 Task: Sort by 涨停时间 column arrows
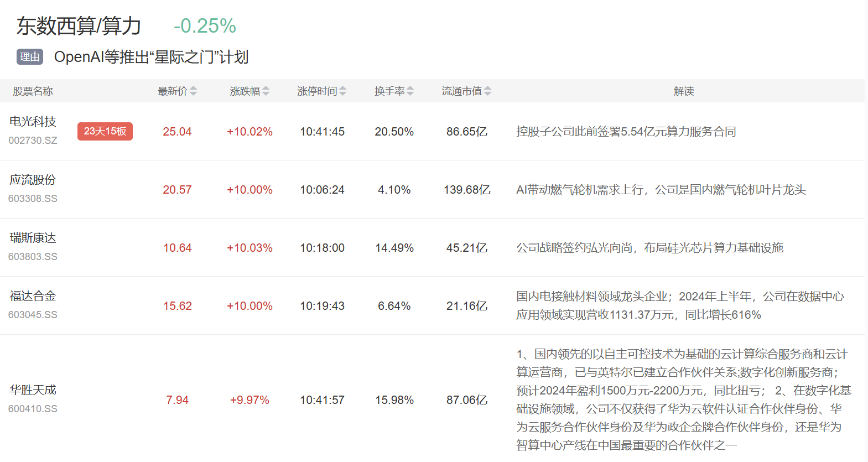[x=342, y=91]
